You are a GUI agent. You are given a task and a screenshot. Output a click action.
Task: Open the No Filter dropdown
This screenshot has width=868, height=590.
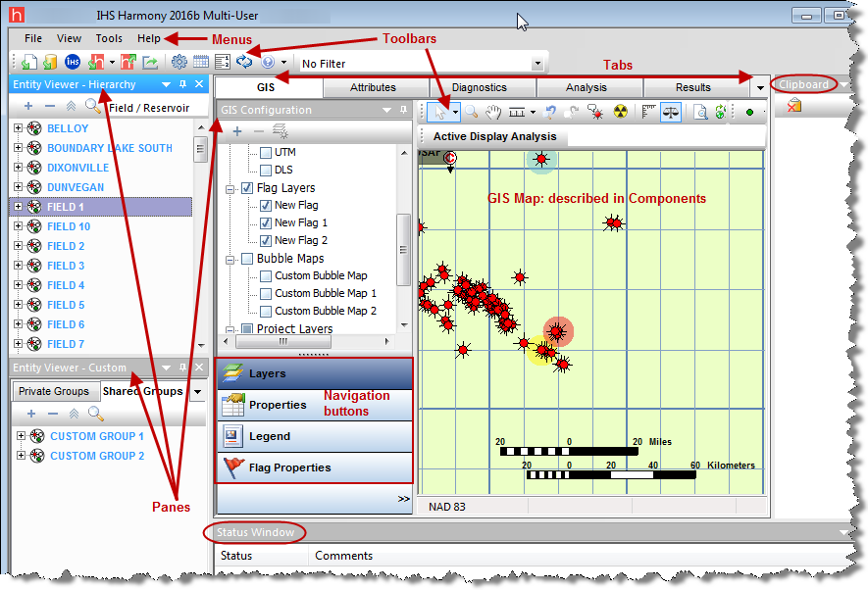coord(536,64)
